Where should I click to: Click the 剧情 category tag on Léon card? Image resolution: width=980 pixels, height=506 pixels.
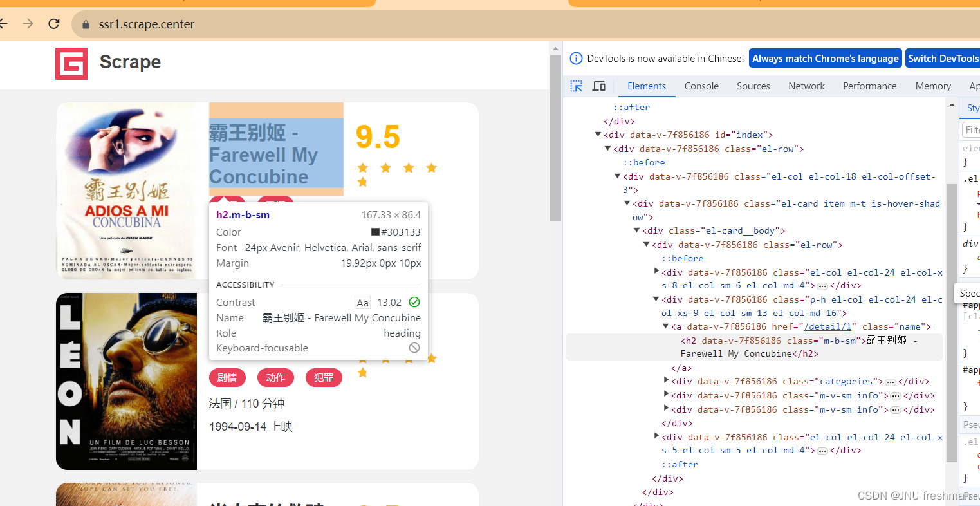click(227, 378)
